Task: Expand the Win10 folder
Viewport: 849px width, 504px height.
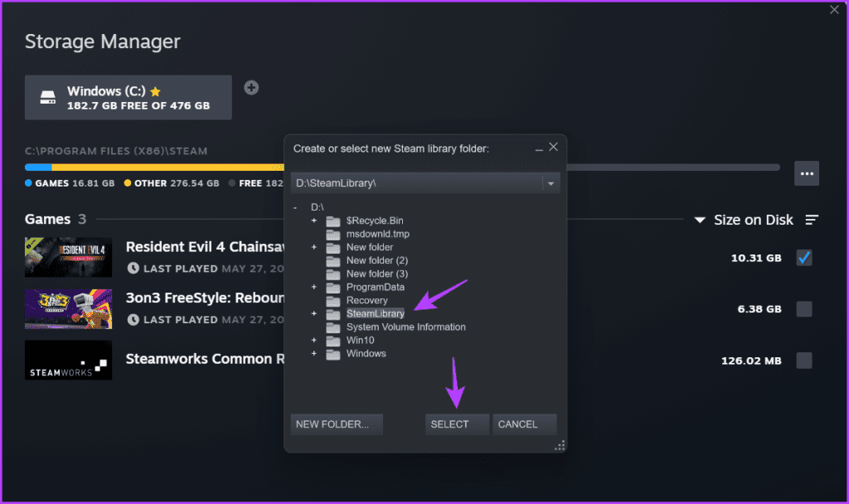Action: [314, 340]
